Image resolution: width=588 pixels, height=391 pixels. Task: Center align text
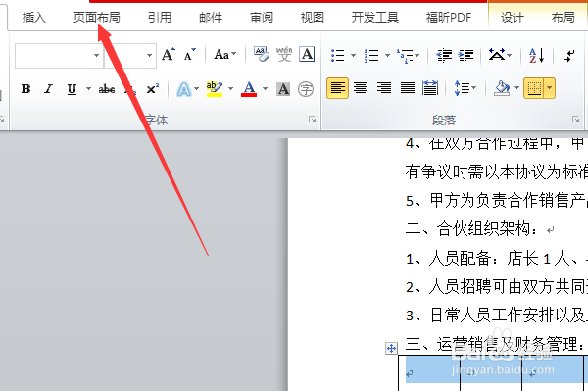coord(361,88)
